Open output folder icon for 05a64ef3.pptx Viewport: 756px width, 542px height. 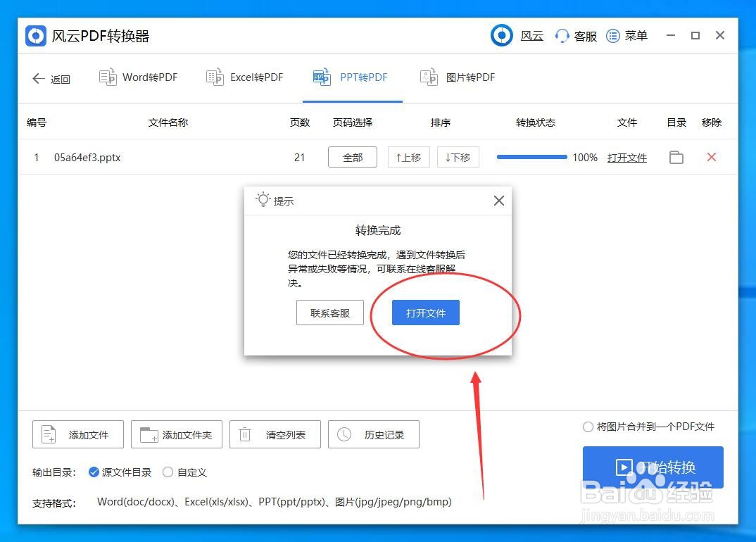(x=676, y=157)
